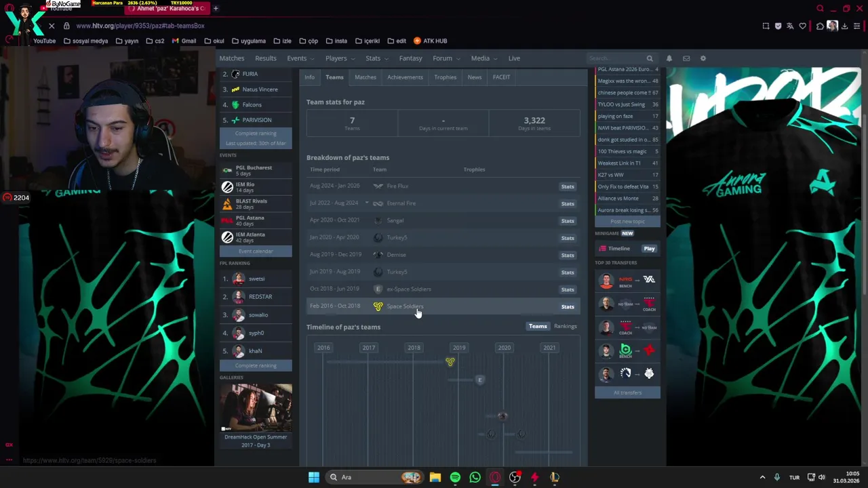The image size is (868, 488).
Task: Open File Explorer from the taskbar
Action: click(435, 477)
